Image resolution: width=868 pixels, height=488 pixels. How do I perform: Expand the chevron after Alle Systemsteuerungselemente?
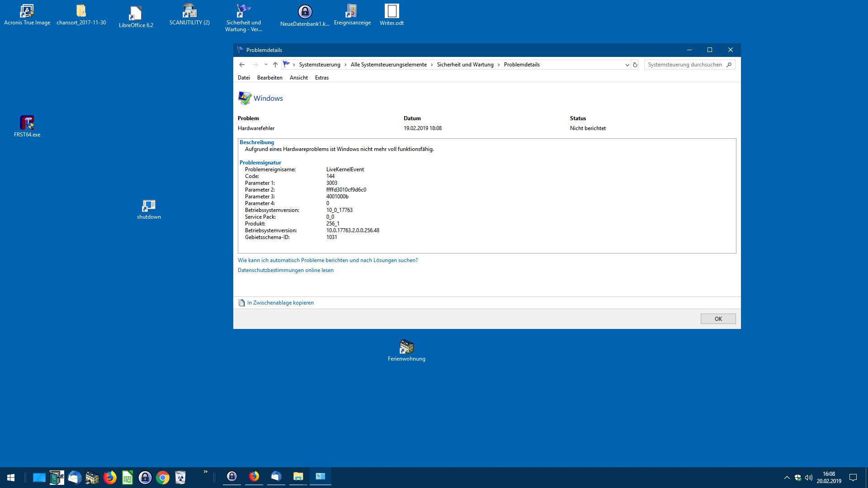click(x=432, y=65)
